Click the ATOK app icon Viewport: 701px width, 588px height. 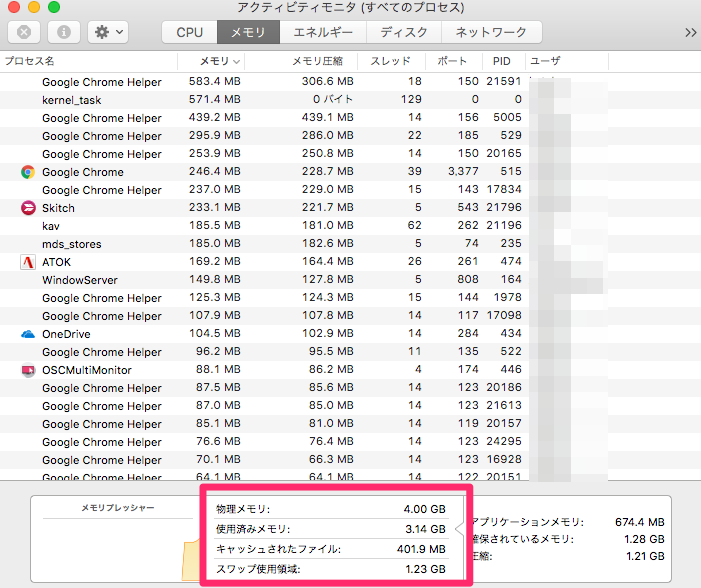(x=28, y=262)
